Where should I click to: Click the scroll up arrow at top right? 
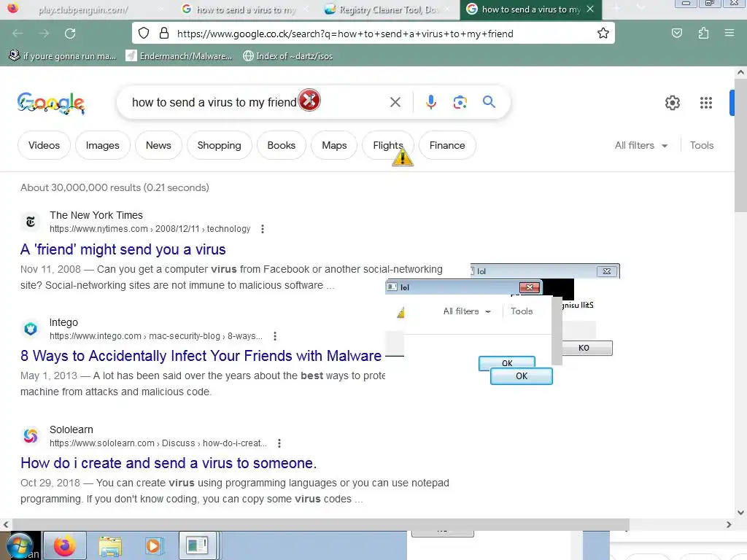740,73
